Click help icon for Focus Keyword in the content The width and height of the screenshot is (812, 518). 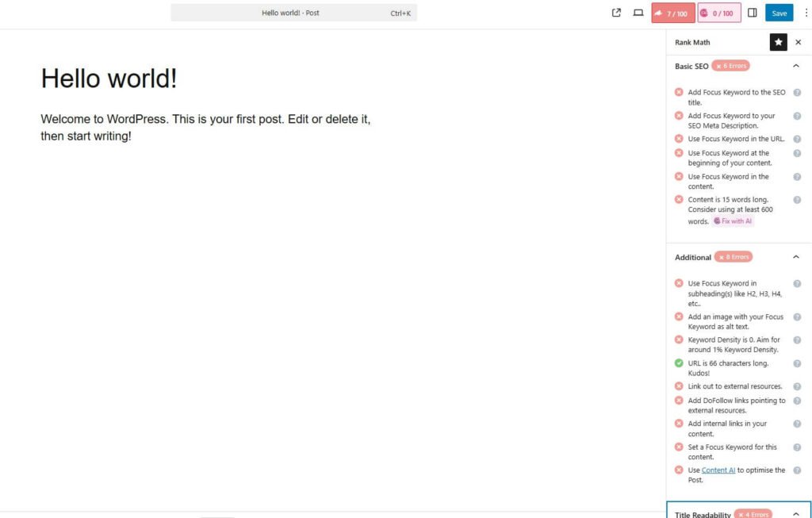(797, 177)
